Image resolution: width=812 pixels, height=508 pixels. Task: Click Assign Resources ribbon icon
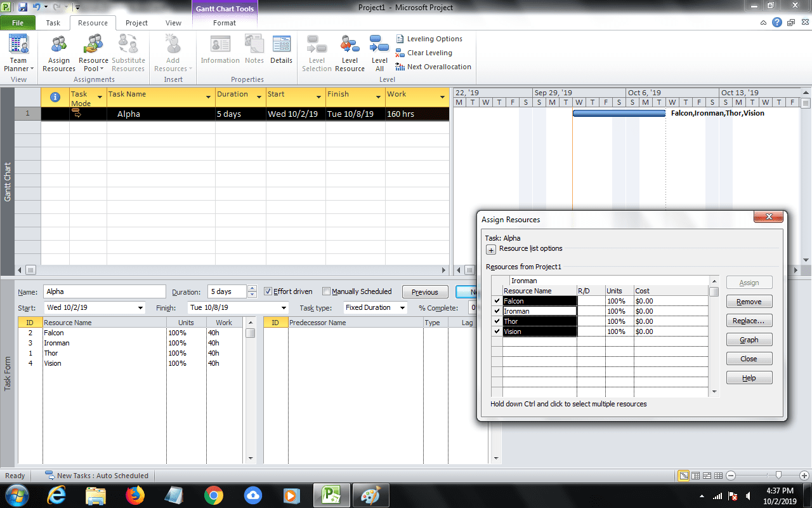click(59, 54)
